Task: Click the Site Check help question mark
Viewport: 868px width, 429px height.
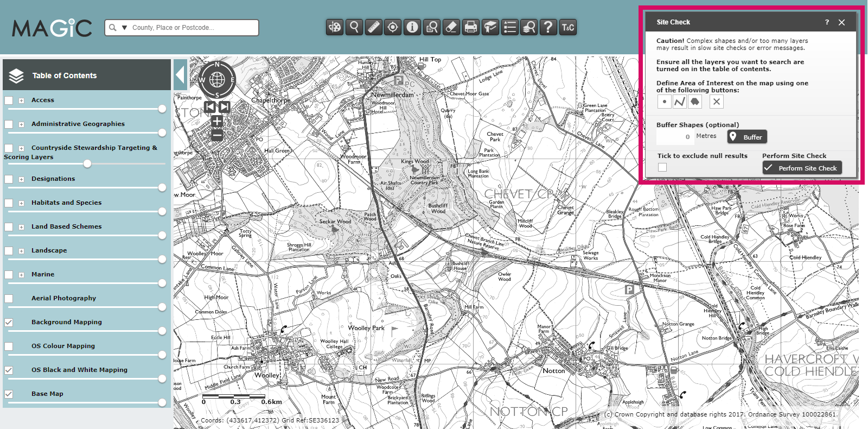Action: click(x=827, y=22)
